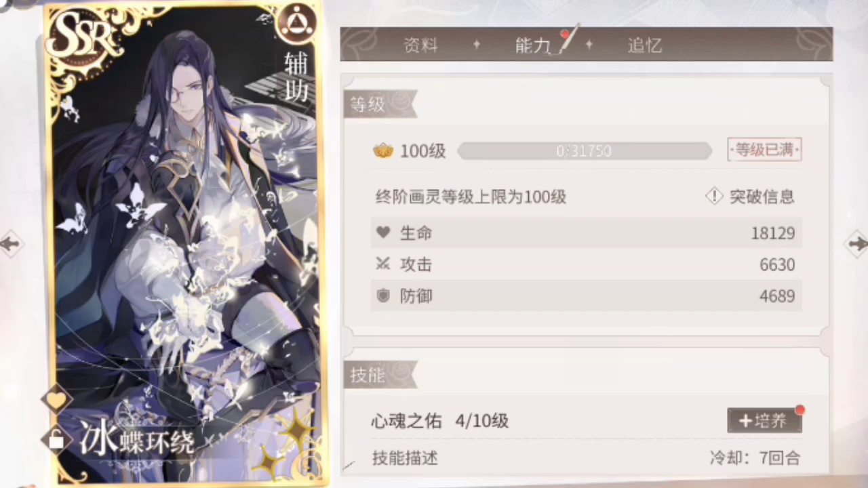Screen dimensions: 868x488
Task: Toggle the card lock icon
Action: click(56, 439)
